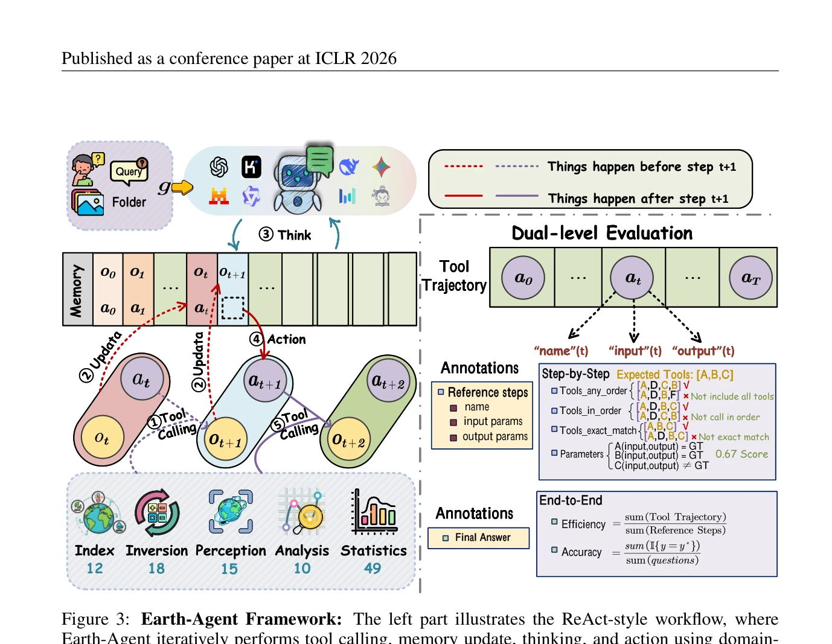Select the "End-to-End" heading

571,500
